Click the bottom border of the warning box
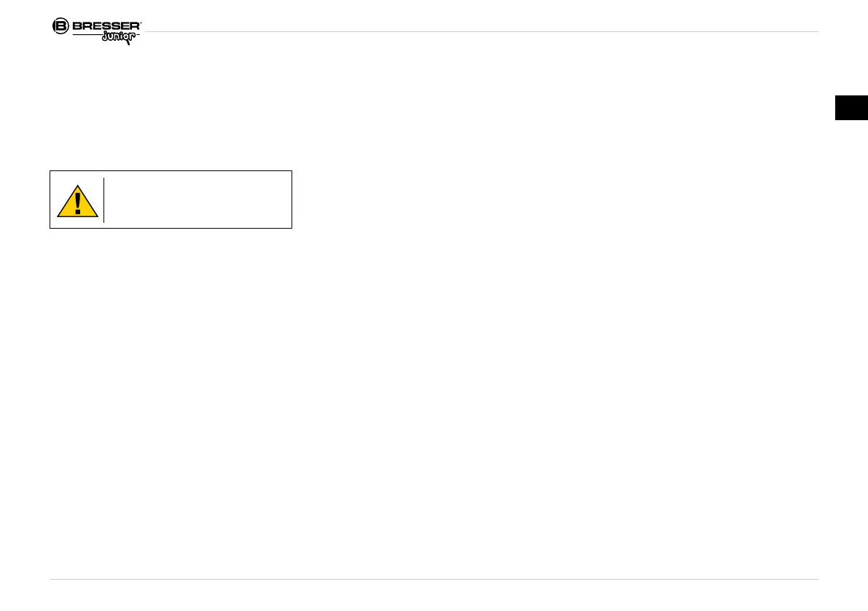The image size is (868, 611). tap(171, 228)
